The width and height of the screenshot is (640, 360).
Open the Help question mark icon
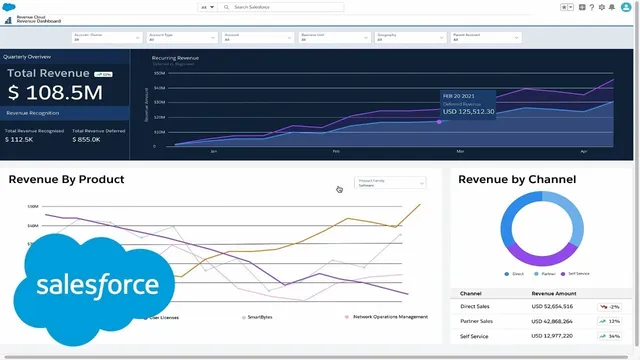pyautogui.click(x=591, y=7)
